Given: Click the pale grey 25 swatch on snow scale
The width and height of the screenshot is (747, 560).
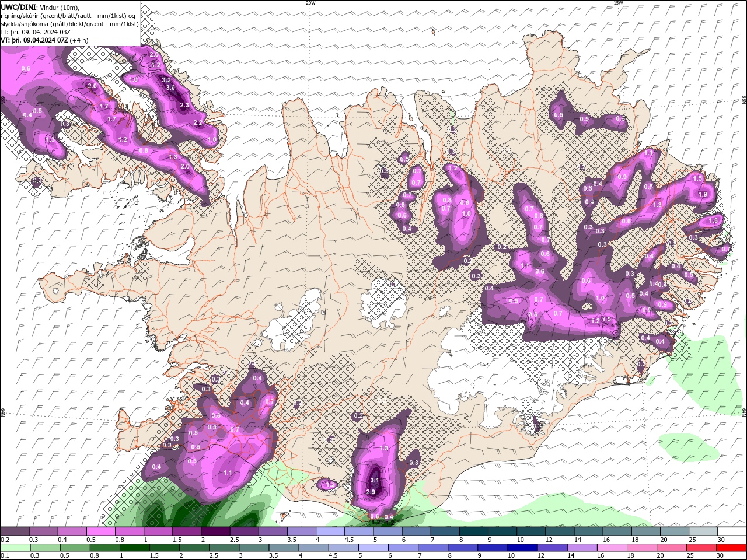Looking at the screenshot, I should click(703, 531).
